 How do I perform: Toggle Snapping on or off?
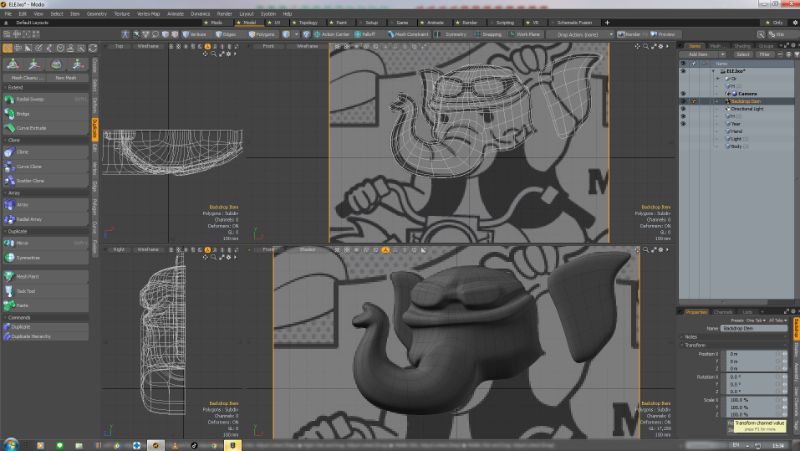488,34
